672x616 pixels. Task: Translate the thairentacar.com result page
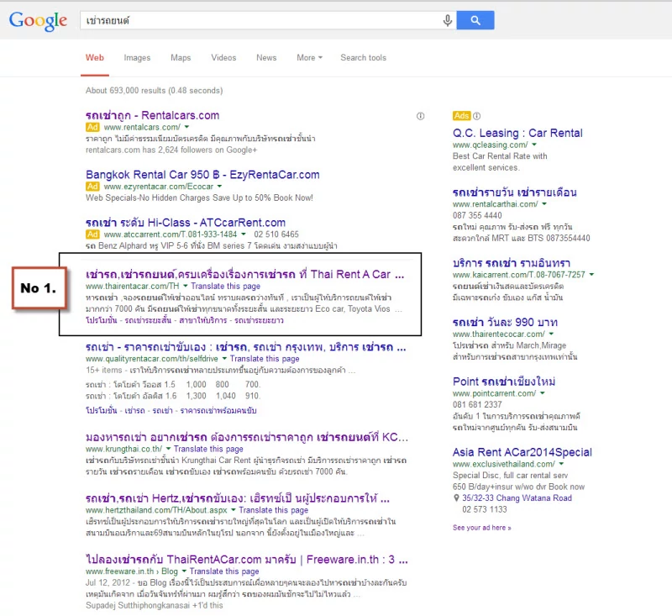coord(225,286)
